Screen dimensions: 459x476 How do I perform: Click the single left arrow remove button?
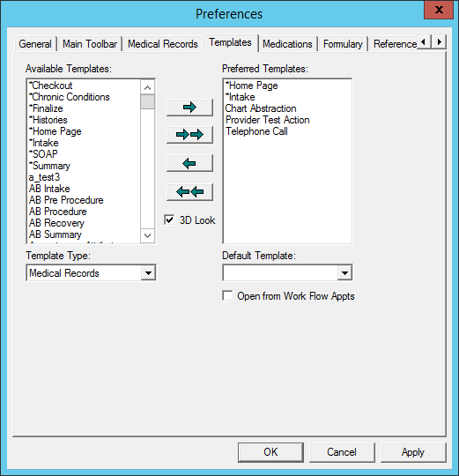pyautogui.click(x=189, y=163)
